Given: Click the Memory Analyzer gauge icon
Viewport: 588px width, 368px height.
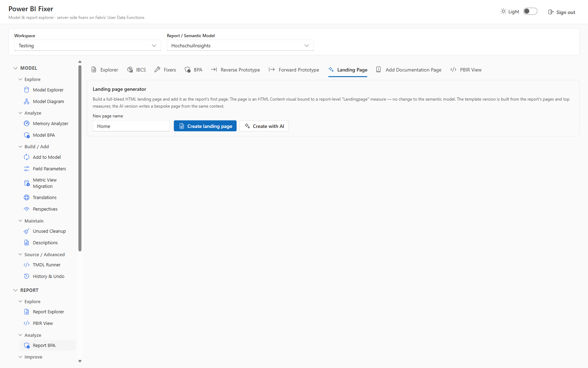Looking at the screenshot, I should coord(27,123).
